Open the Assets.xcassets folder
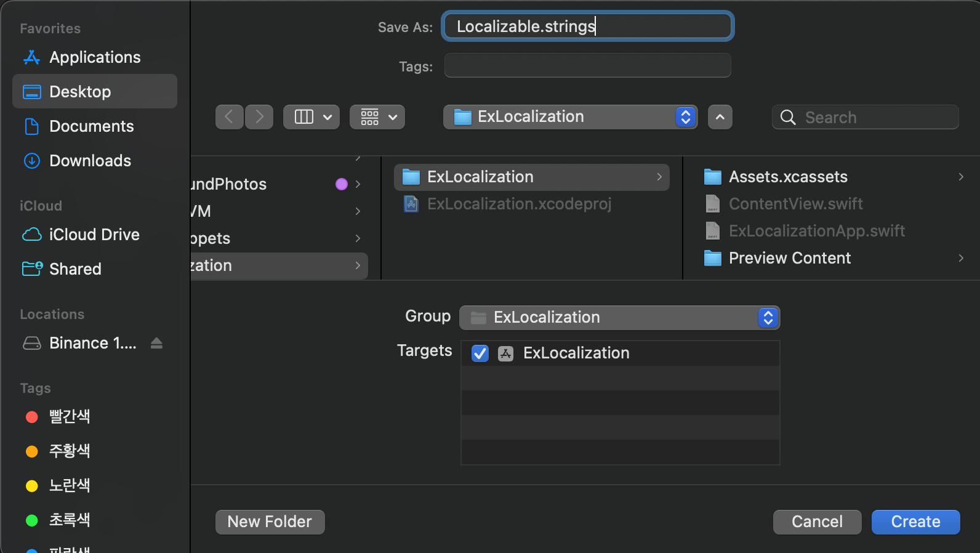The height and width of the screenshot is (553, 980). pyautogui.click(x=788, y=177)
